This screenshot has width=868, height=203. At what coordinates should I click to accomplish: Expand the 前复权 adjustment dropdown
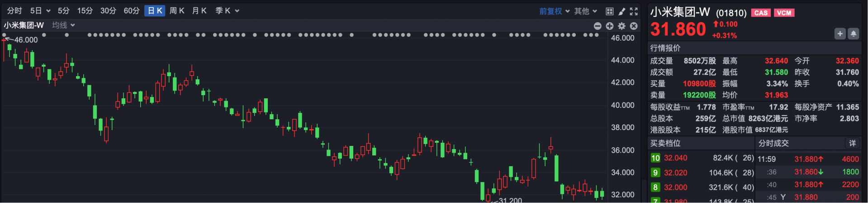click(x=554, y=11)
